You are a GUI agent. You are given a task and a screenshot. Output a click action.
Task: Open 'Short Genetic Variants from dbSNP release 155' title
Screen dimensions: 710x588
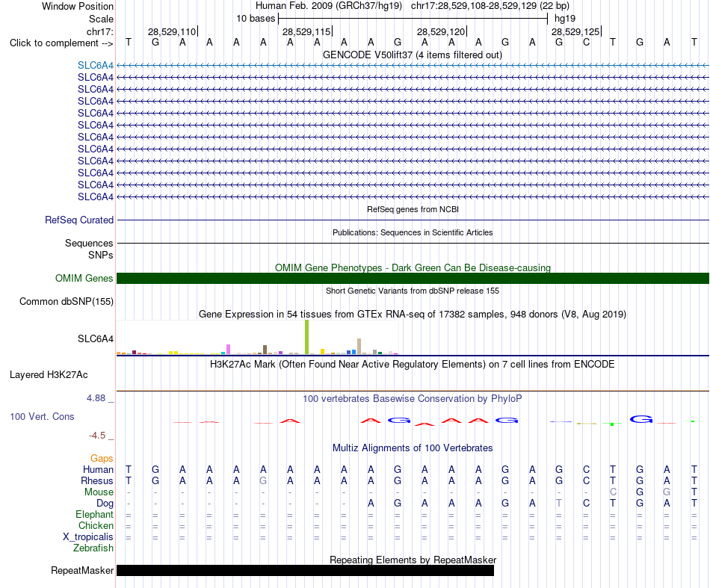(x=413, y=291)
